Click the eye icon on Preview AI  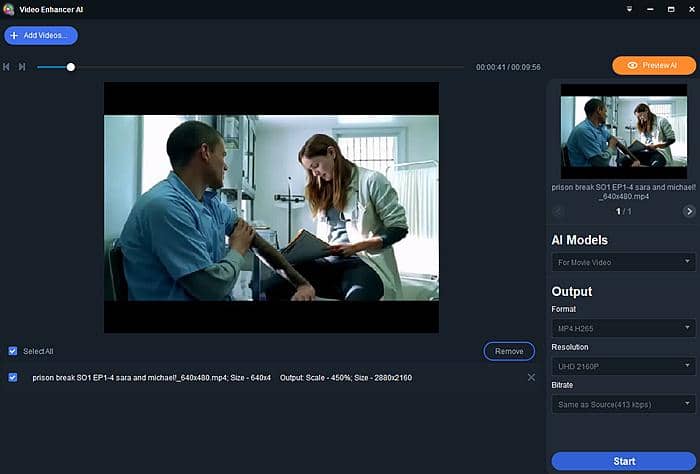click(632, 66)
